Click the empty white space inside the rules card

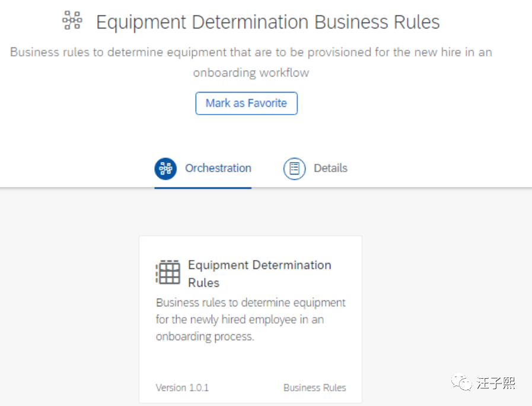click(250, 362)
